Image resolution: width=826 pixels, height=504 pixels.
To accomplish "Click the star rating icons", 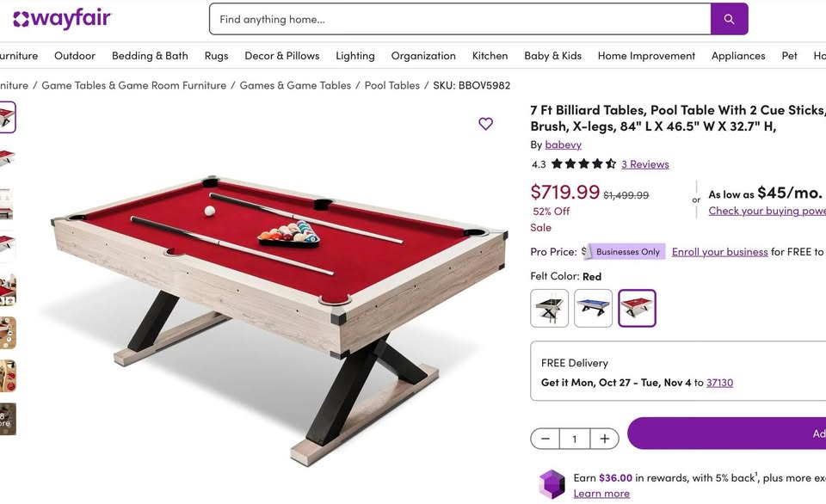I will (583, 164).
